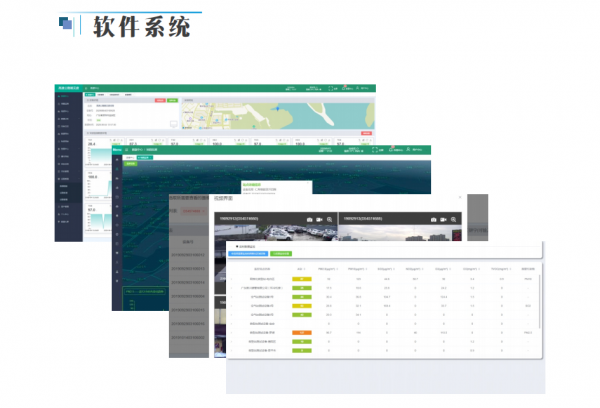Close the 视频界面 video dialog
The image size is (600, 408).
460,198
